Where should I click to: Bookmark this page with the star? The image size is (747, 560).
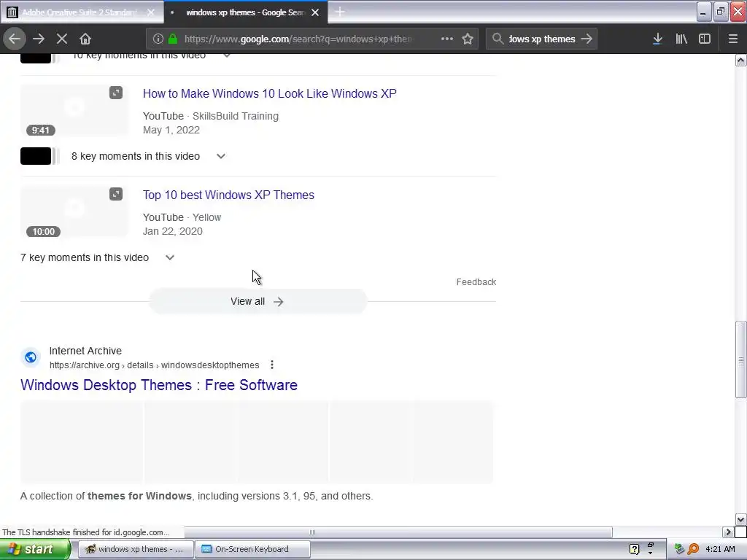pos(468,39)
